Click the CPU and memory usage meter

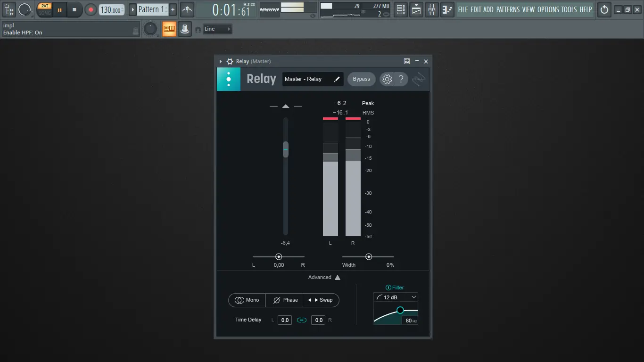tap(355, 9)
